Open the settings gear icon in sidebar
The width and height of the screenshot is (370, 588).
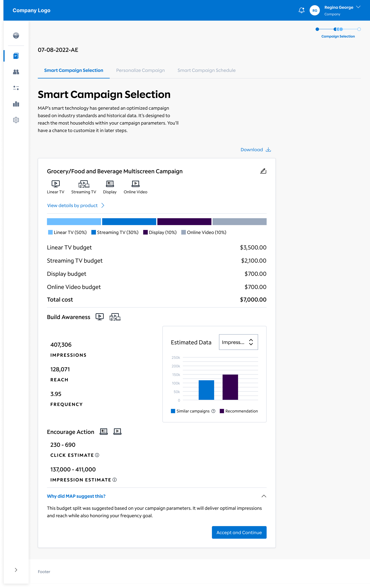[x=16, y=120]
